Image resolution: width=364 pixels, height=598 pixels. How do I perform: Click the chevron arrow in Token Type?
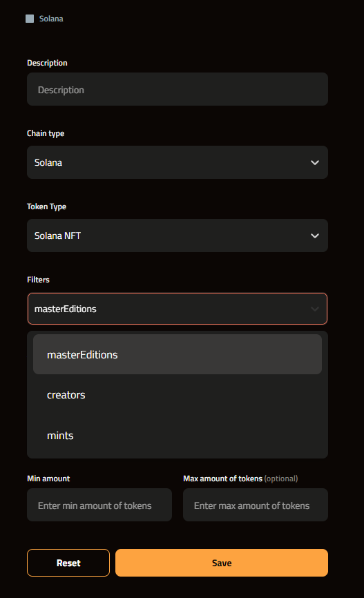pos(315,235)
